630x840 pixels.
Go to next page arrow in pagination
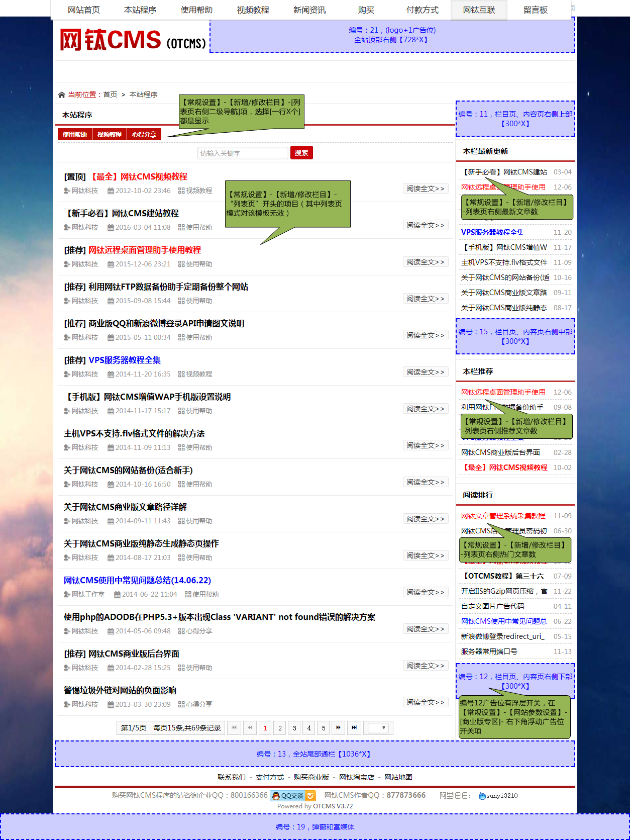(339, 727)
